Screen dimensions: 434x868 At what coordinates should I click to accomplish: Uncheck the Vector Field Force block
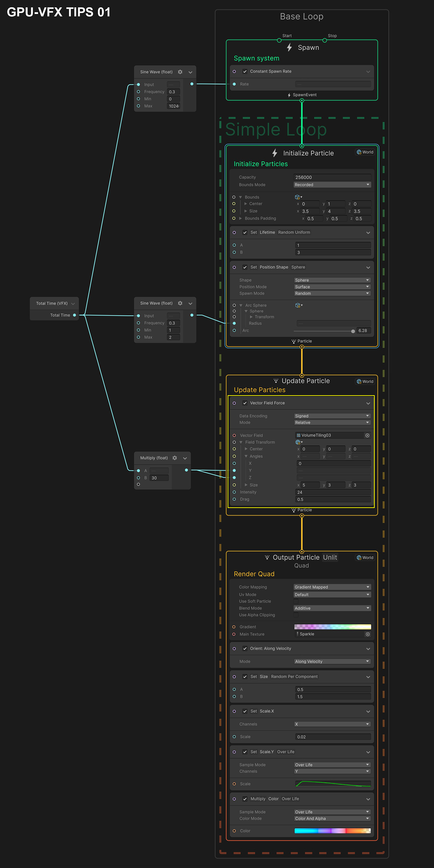point(245,403)
